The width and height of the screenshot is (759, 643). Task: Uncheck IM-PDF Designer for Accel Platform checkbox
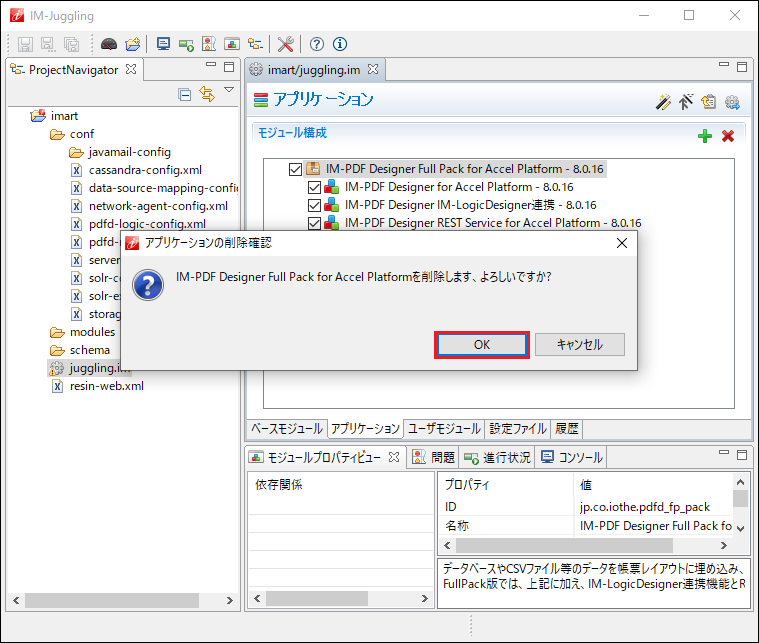pyautogui.click(x=315, y=187)
